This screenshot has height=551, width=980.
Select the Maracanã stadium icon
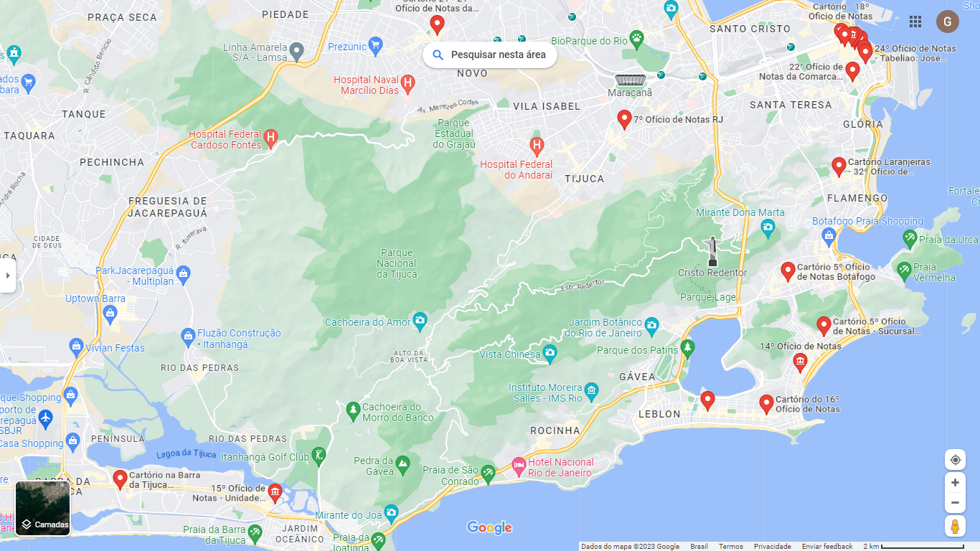tap(630, 80)
